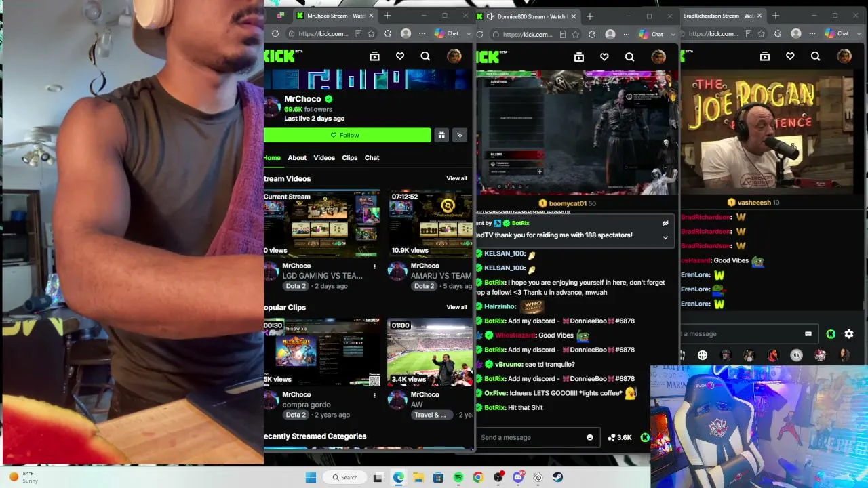Open Kick search in BradRichardson window
Image resolution: width=868 pixels, height=488 pixels.
pos(816,57)
